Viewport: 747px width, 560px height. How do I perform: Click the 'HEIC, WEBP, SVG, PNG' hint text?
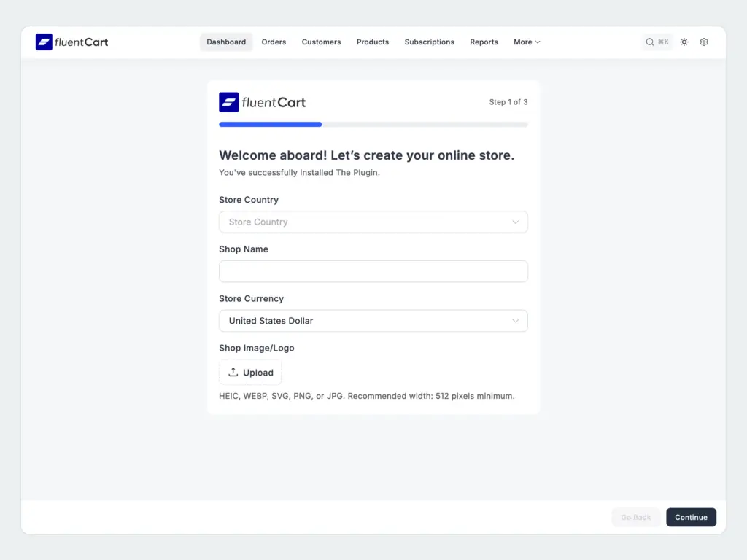pyautogui.click(x=366, y=396)
